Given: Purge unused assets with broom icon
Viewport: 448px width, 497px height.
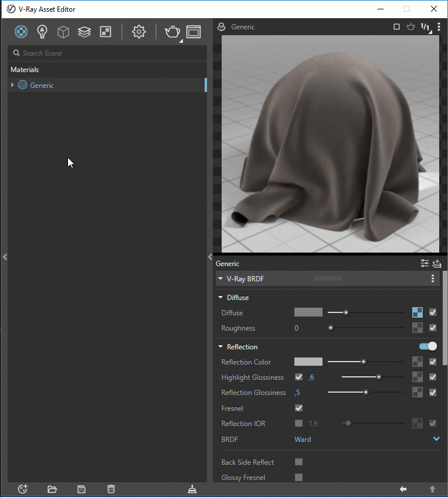Looking at the screenshot, I should 192,489.
